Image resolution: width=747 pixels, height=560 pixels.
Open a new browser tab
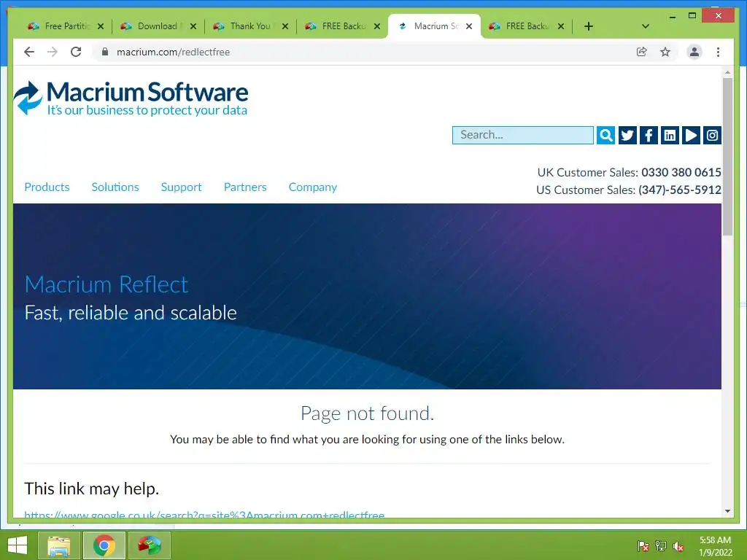click(x=589, y=26)
